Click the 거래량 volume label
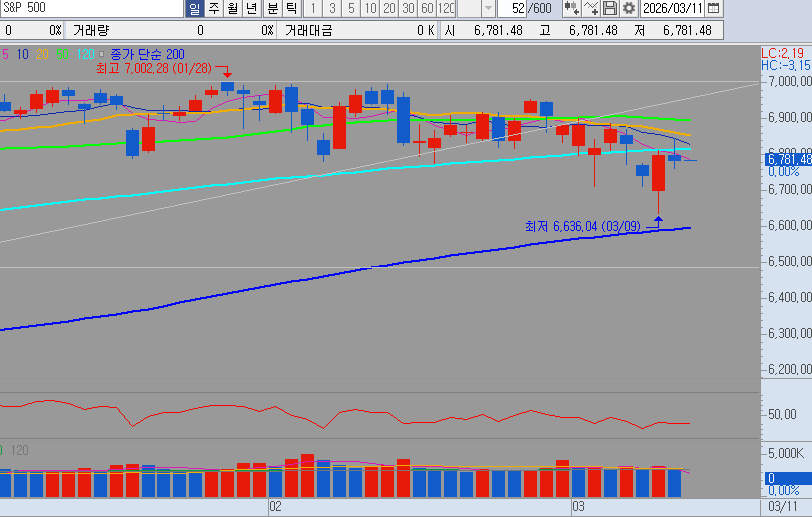The width and height of the screenshot is (812, 517). 91,31
